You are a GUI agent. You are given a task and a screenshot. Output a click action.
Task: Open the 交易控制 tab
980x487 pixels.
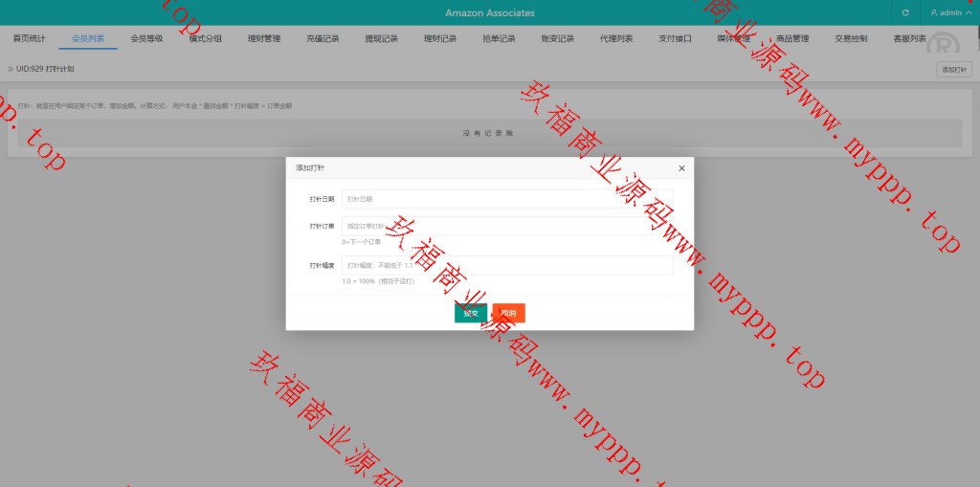(851, 39)
